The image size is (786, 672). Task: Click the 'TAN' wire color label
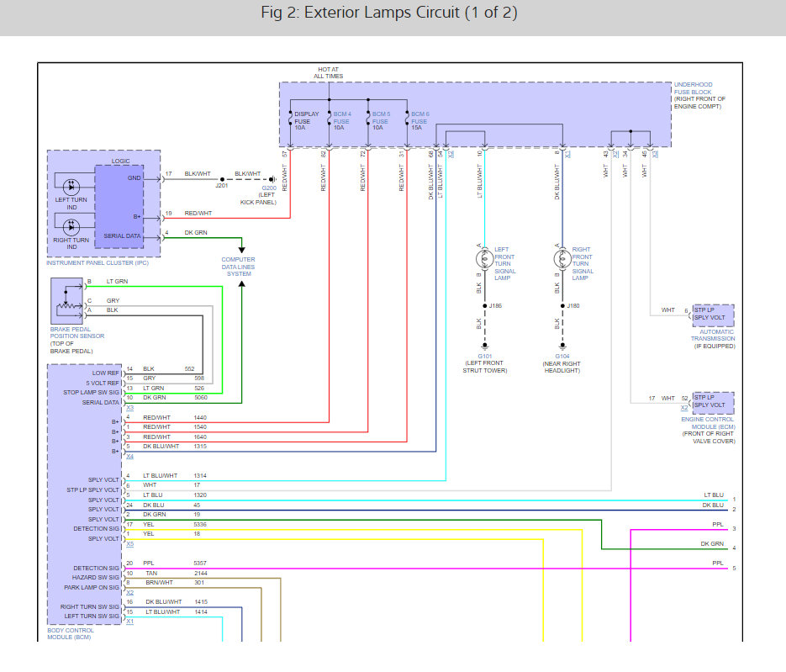(x=151, y=574)
